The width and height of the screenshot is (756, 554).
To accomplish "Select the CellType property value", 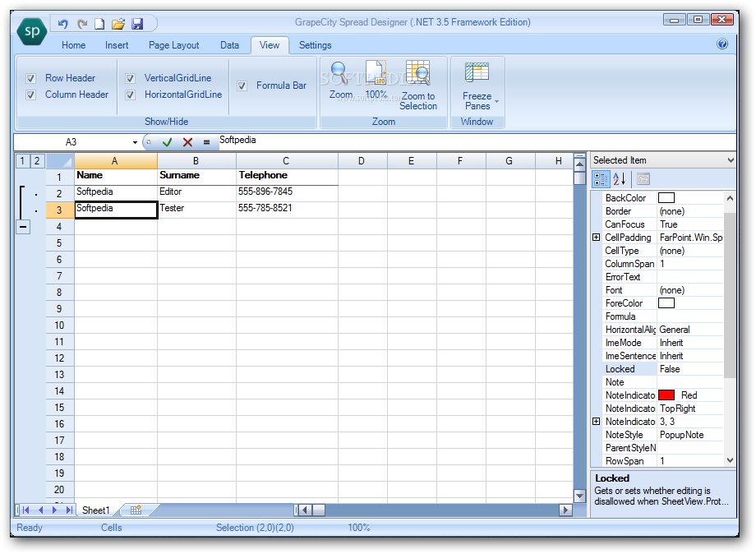I will pyautogui.click(x=690, y=251).
